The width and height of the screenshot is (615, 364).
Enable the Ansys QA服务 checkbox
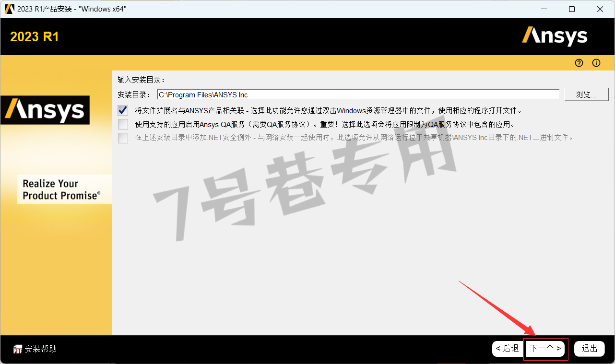123,124
